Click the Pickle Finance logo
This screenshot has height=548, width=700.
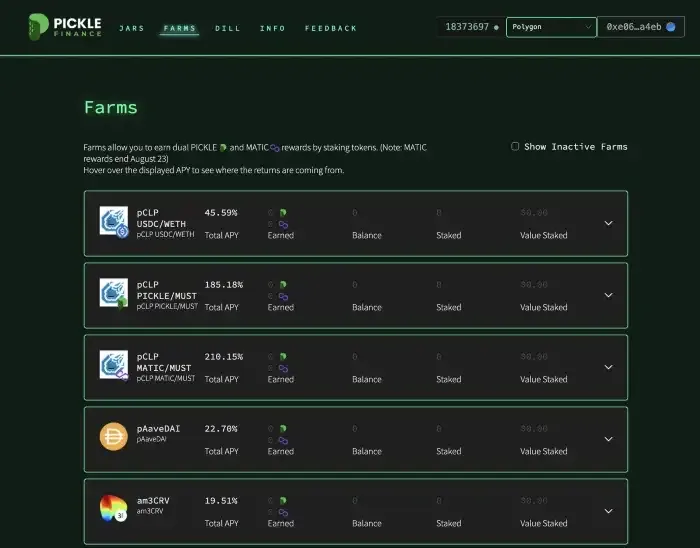pos(65,27)
